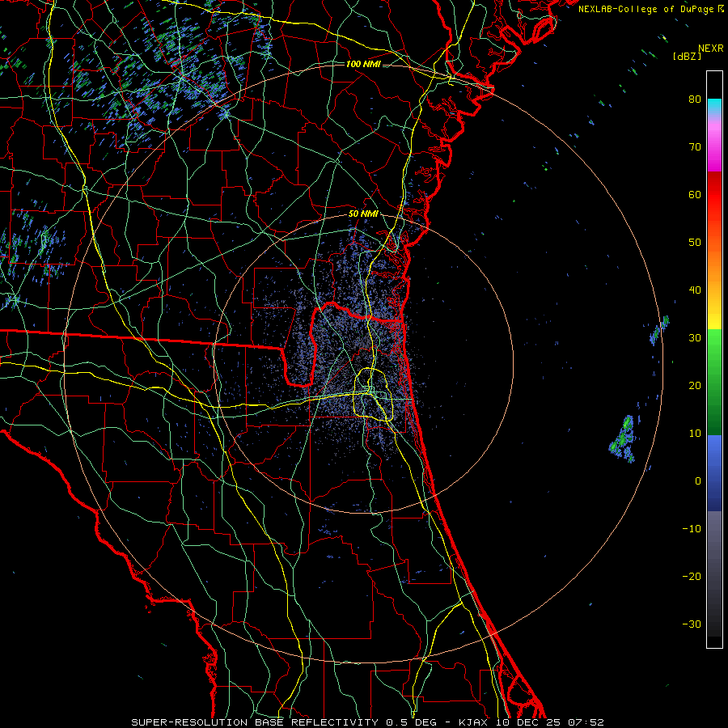
Task: Click SUPER-RESOLUTION BASE REFLECTIVITY caption text
Action: pyautogui.click(x=255, y=722)
